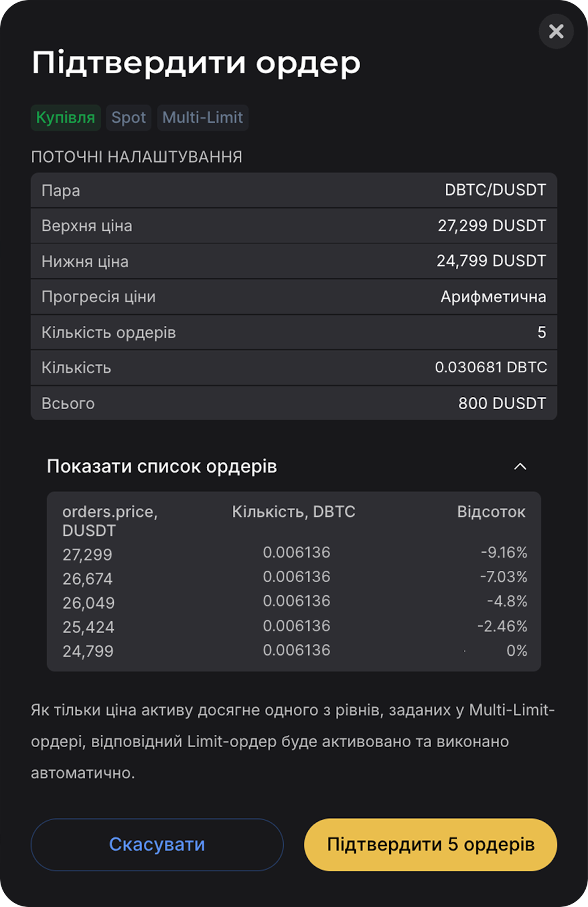588x907 pixels.
Task: Select the Spot tag
Action: (x=129, y=118)
